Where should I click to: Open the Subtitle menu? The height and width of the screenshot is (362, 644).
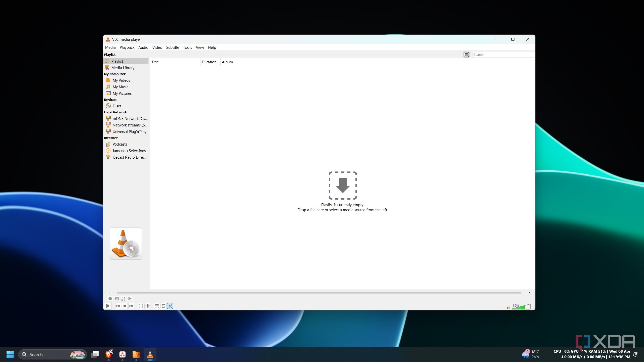click(173, 47)
